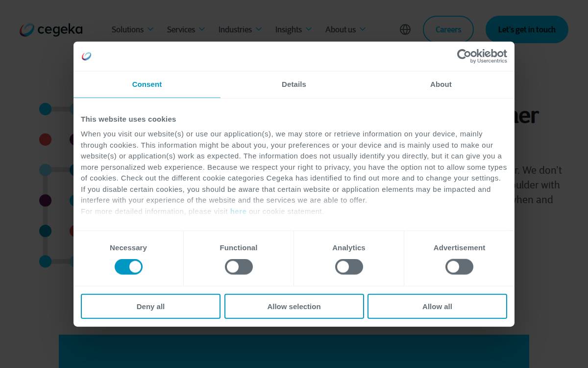Follow the 'here' cookie statement link

[238, 211]
